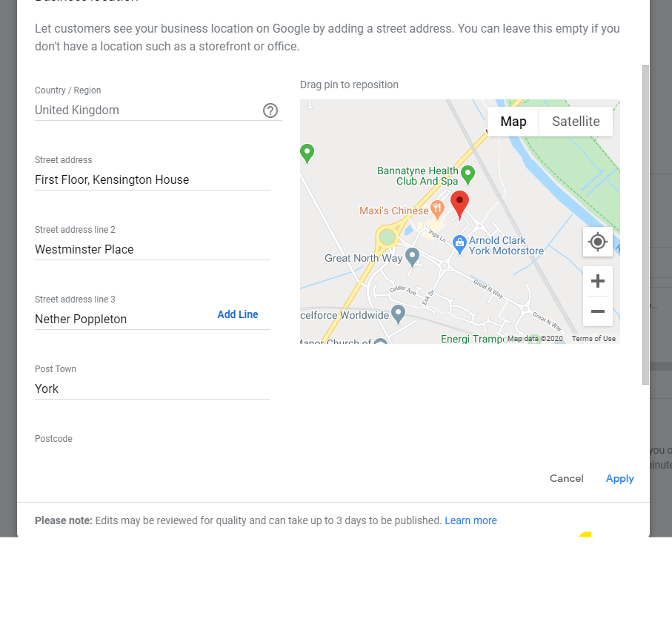Click the dialog's vertical scrollbar

point(645,222)
